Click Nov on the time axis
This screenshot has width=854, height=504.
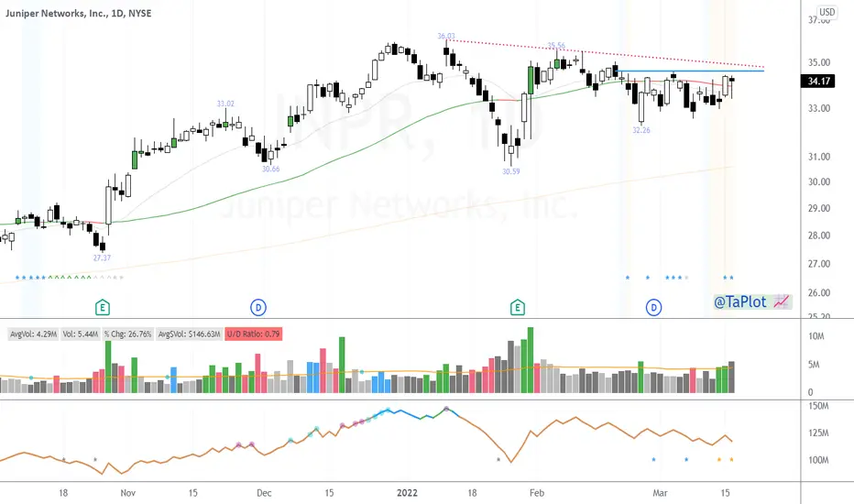click(x=127, y=493)
